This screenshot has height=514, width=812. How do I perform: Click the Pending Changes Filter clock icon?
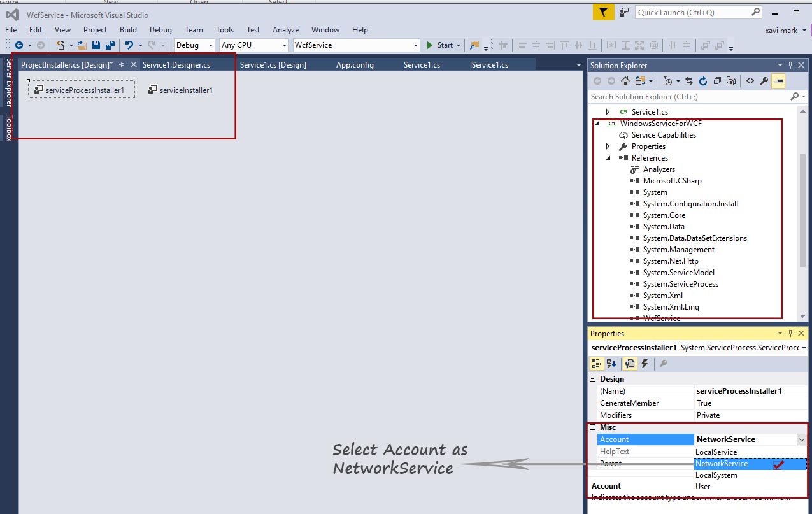pyautogui.click(x=667, y=81)
